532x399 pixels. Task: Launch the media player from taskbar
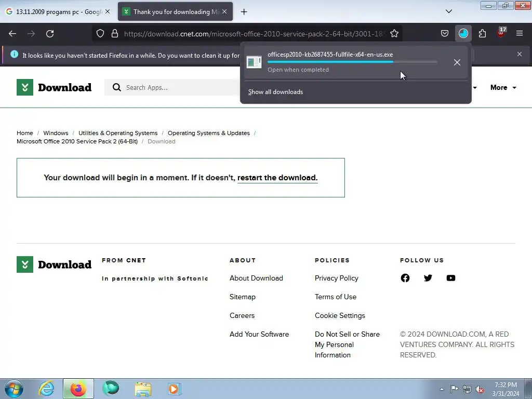pyautogui.click(x=175, y=389)
